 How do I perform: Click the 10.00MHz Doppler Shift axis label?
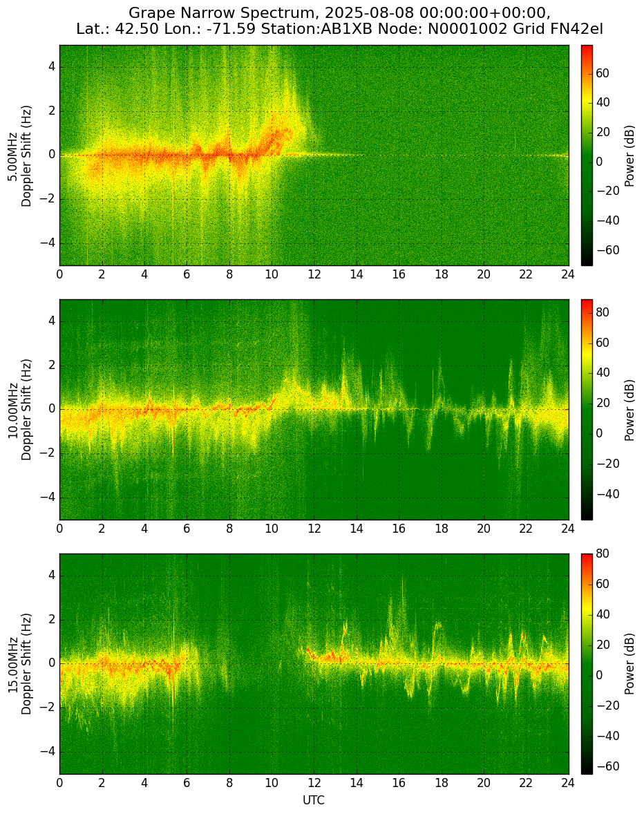click(19, 410)
